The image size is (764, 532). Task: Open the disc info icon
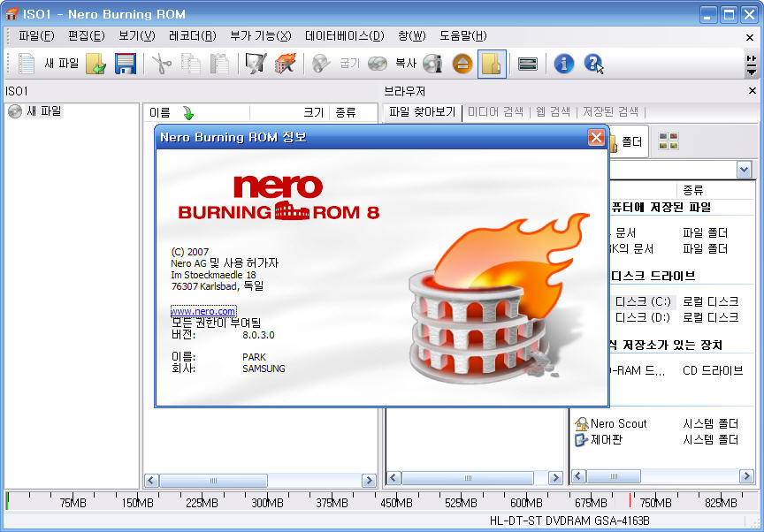[x=432, y=64]
